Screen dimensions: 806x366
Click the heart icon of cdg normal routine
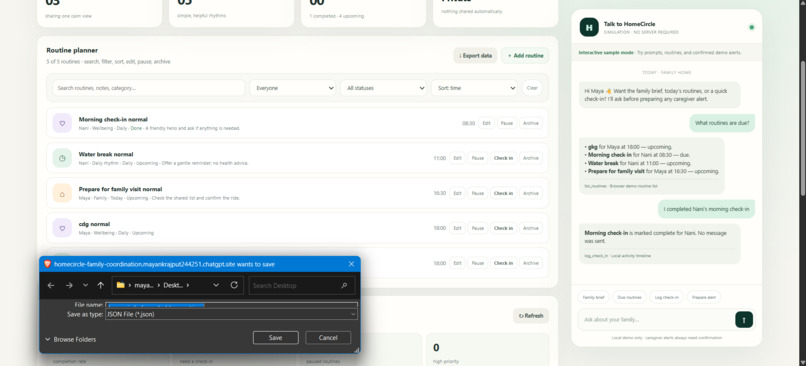click(62, 228)
